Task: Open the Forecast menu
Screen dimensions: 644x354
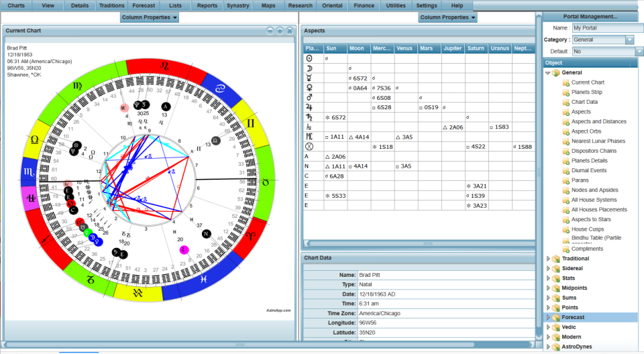Action: (144, 5)
